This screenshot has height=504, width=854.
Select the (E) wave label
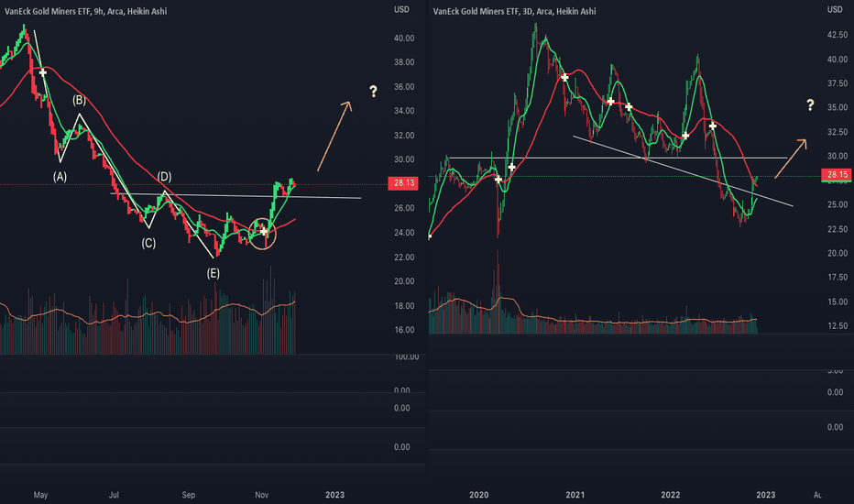213,273
